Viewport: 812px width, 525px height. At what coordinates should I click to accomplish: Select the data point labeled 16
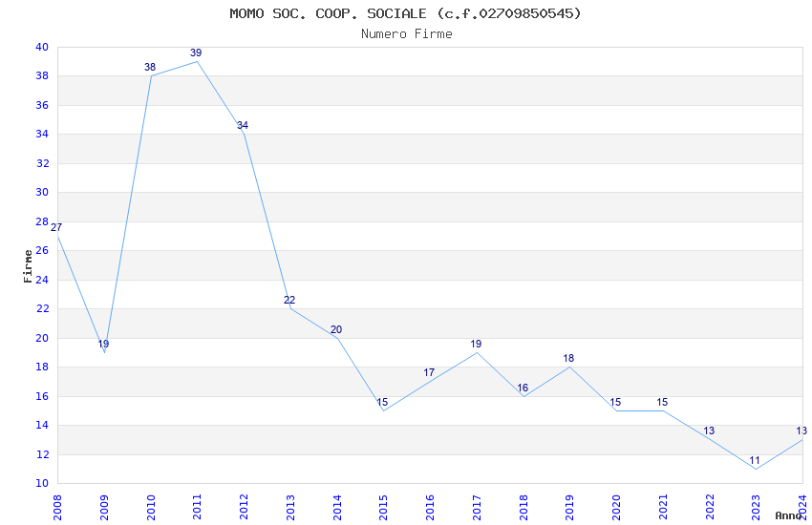523,388
